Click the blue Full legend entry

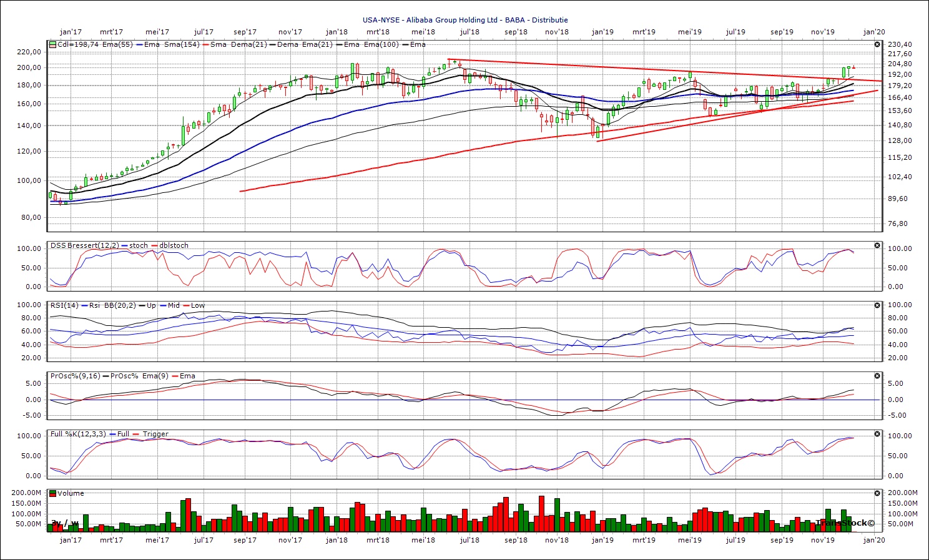[119, 434]
